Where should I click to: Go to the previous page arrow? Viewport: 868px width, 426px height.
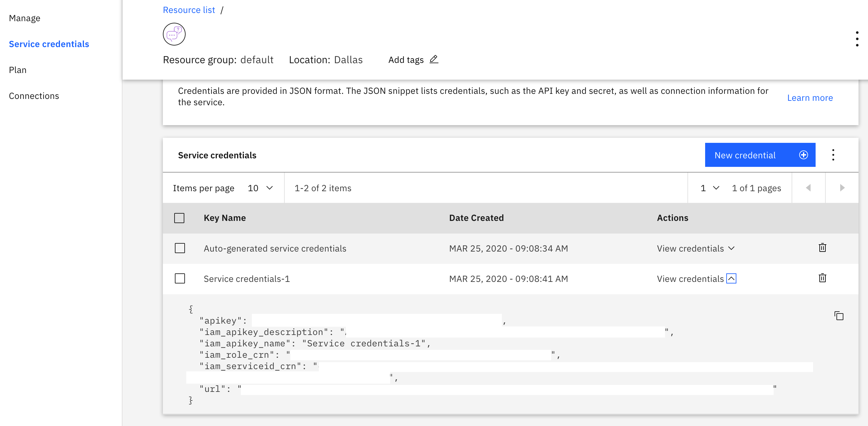[808, 188]
